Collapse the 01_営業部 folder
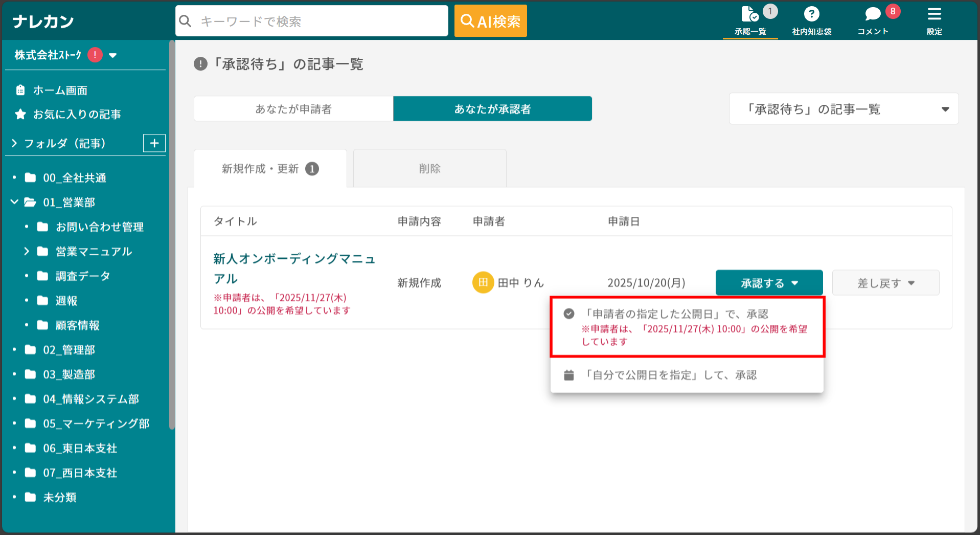Image resolution: width=980 pixels, height=535 pixels. [x=15, y=202]
